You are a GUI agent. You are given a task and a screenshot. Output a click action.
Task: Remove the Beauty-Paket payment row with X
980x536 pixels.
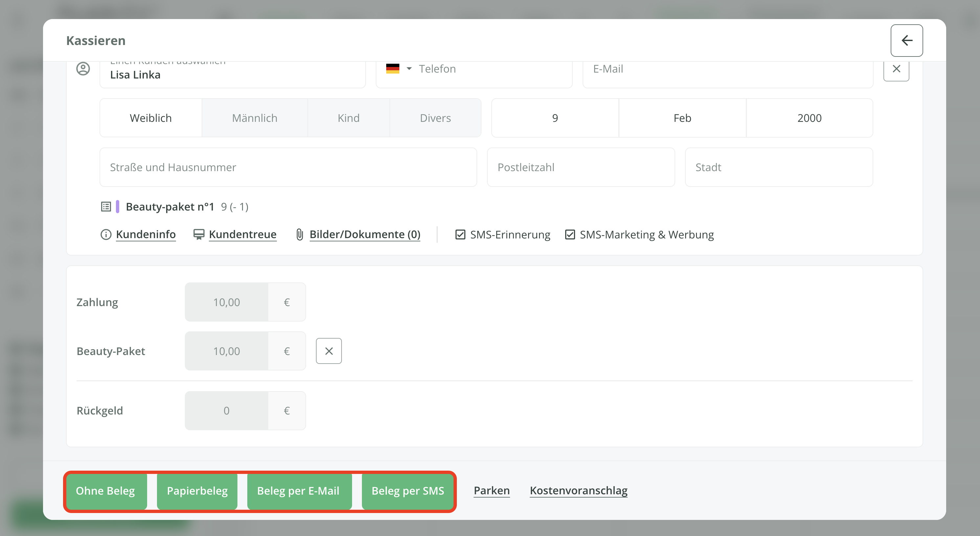point(329,351)
